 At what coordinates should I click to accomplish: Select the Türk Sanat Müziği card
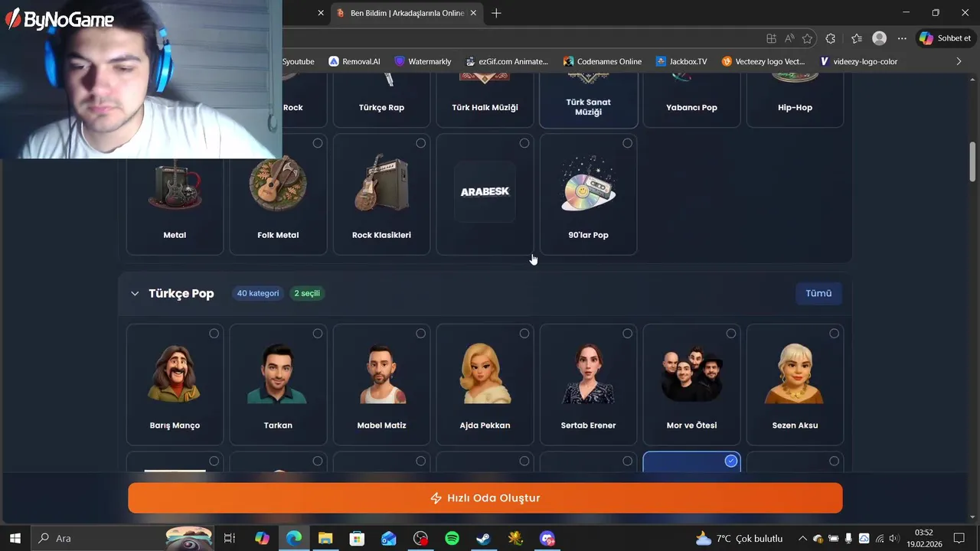tap(588, 99)
